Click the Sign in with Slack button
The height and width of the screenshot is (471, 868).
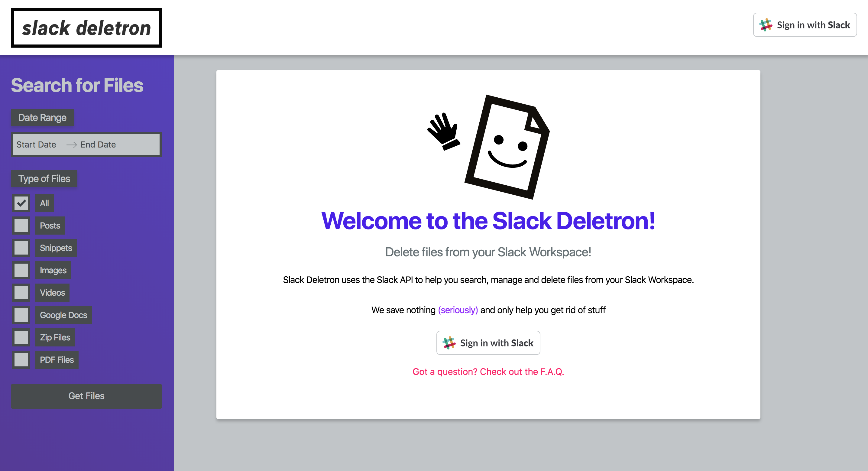[488, 342]
